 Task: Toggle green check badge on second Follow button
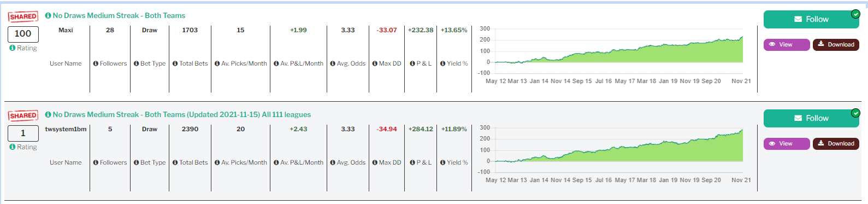[855, 113]
